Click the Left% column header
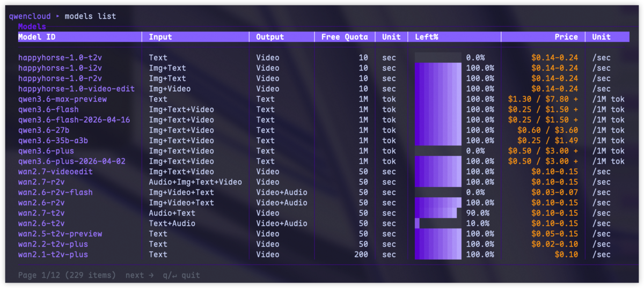The image size is (644, 288). 427,37
